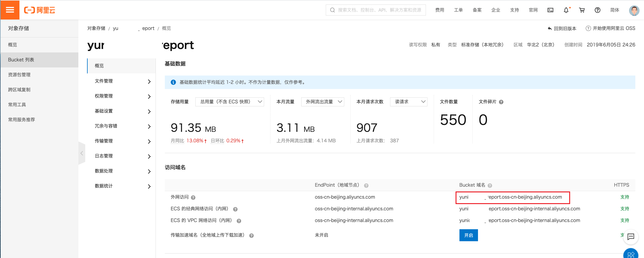The image size is (644, 258).
Task: Collapse the left sidebar panel handle
Action: (82, 153)
